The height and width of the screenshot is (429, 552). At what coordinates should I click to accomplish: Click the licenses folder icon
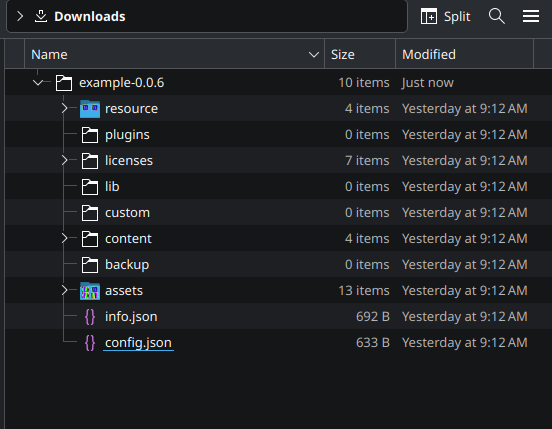tap(90, 161)
